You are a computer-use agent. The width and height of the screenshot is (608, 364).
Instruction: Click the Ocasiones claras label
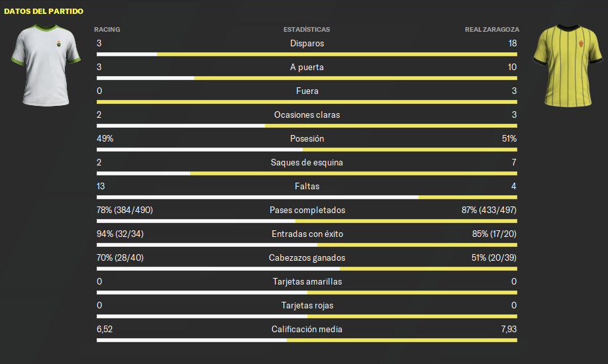(x=307, y=114)
